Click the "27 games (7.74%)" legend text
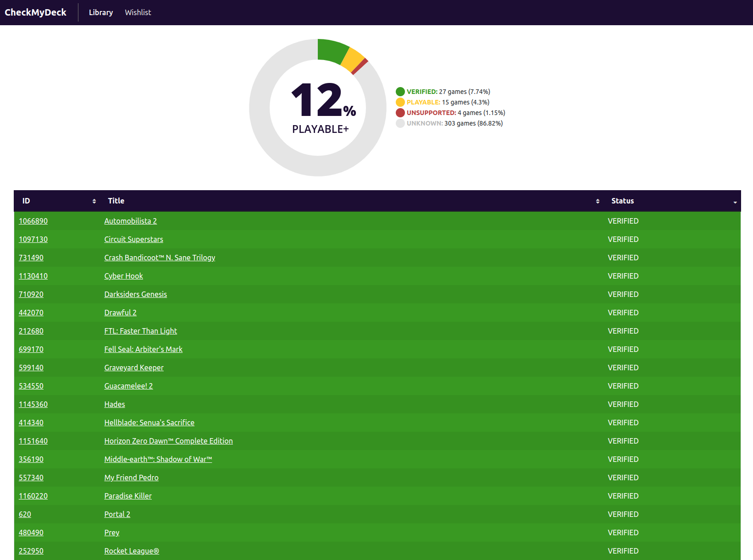The width and height of the screenshot is (753, 560). coord(465,92)
